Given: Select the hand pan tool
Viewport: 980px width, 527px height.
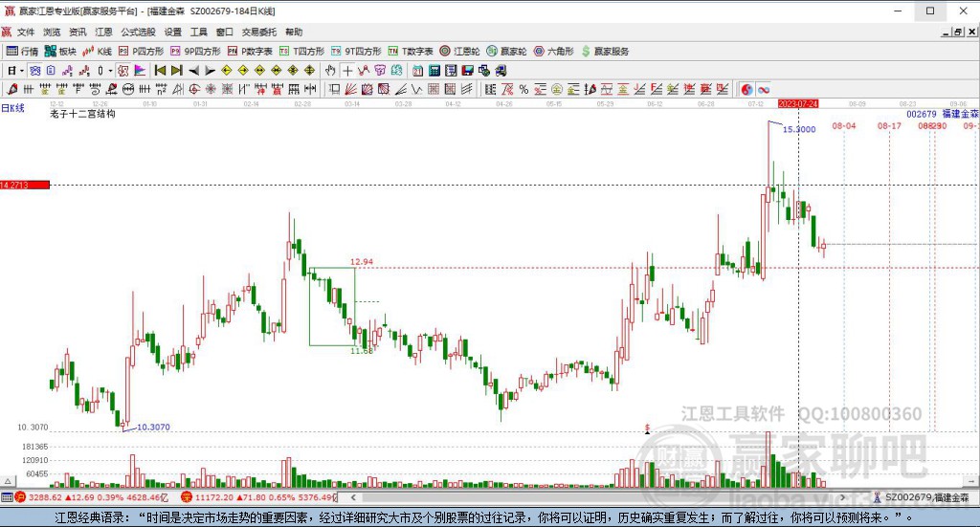Looking at the screenshot, I should [x=330, y=71].
